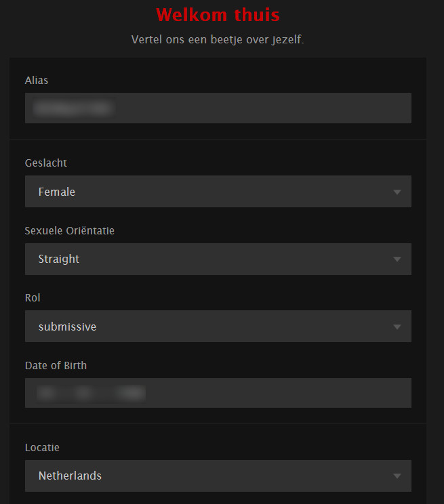This screenshot has width=444, height=504.
Task: Select the 'Netherlands' value text in the dropdown
Action: 70,476
